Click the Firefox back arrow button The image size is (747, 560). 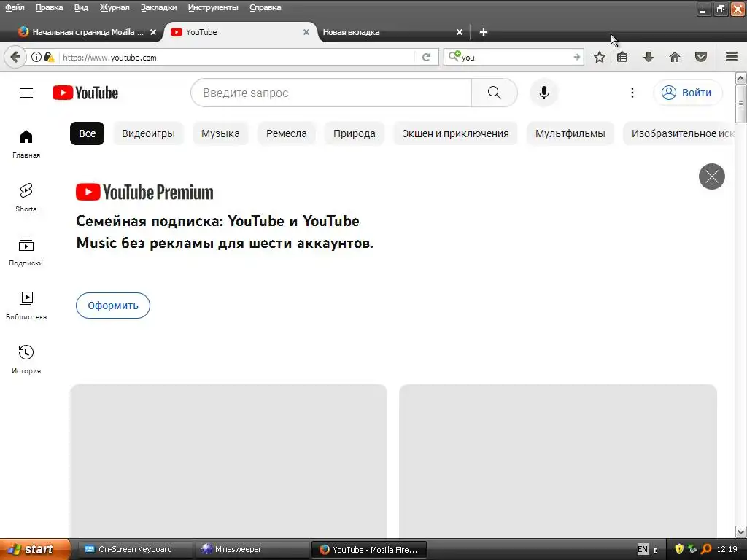tap(15, 57)
